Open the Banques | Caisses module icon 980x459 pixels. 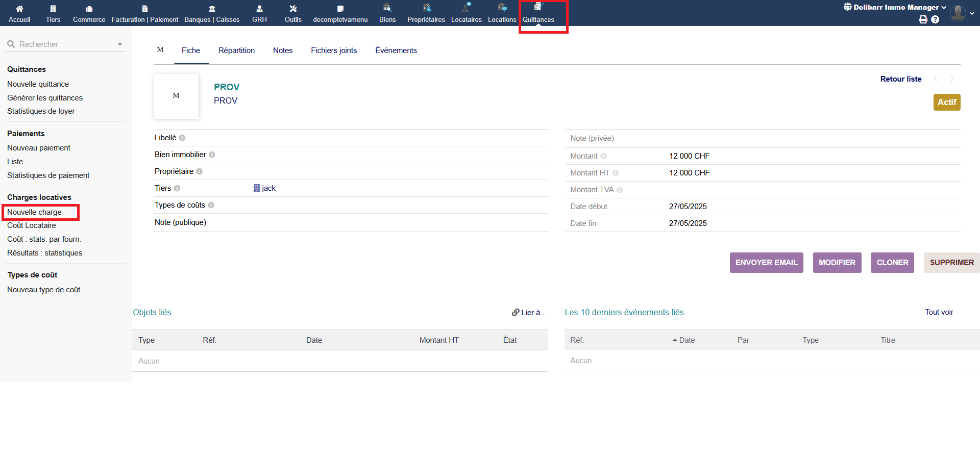(x=212, y=9)
